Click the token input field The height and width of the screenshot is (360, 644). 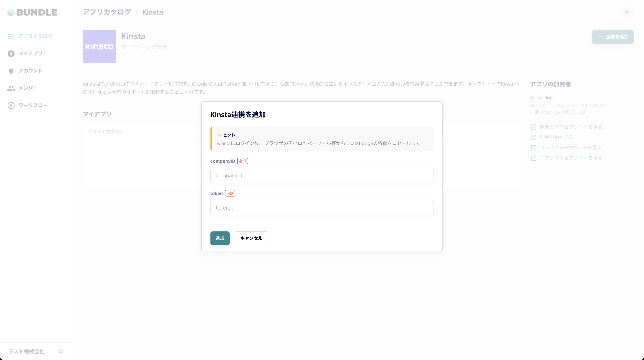click(x=322, y=208)
